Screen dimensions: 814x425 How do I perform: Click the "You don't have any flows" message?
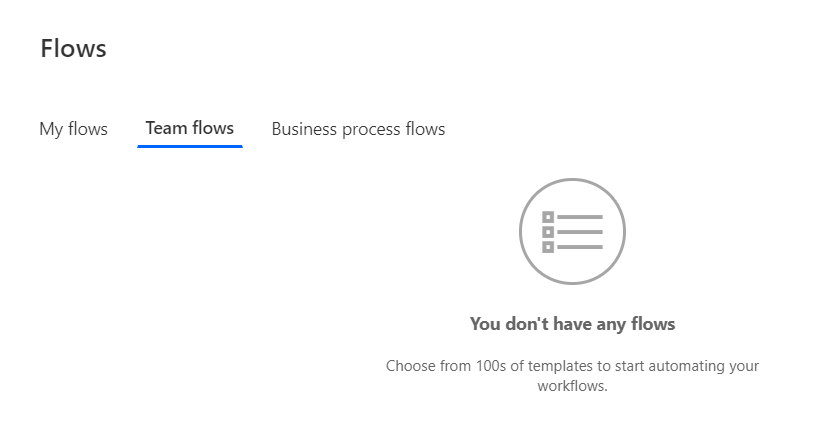(x=572, y=324)
